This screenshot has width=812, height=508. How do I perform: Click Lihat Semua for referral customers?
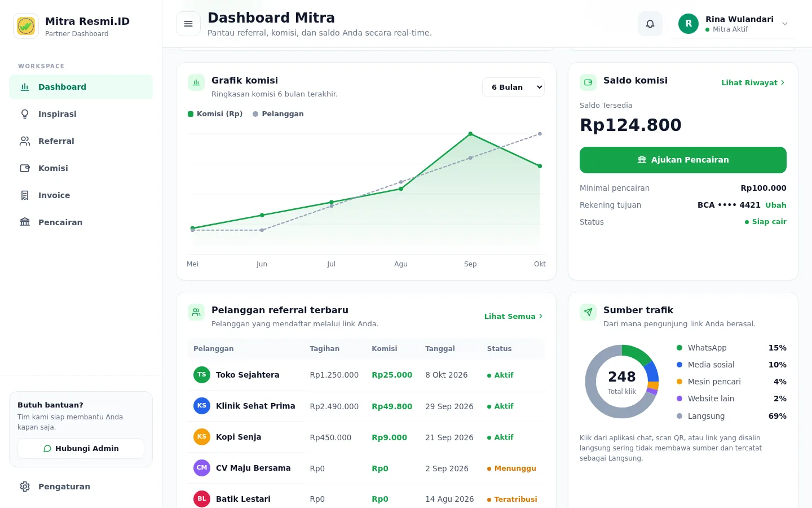point(513,317)
